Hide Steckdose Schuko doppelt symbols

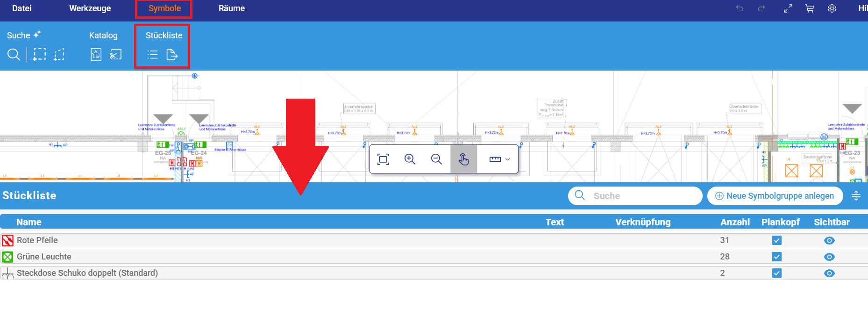tap(829, 273)
